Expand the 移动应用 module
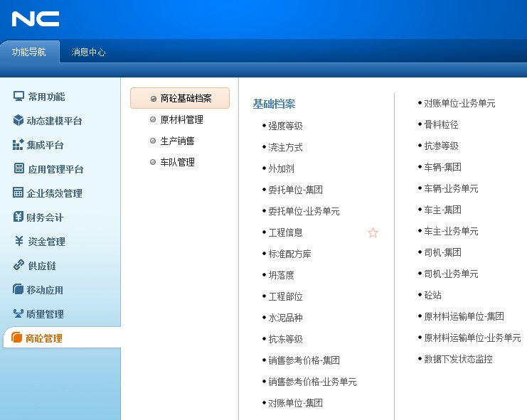Image resolution: width=527 pixels, height=420 pixels. pos(45,290)
